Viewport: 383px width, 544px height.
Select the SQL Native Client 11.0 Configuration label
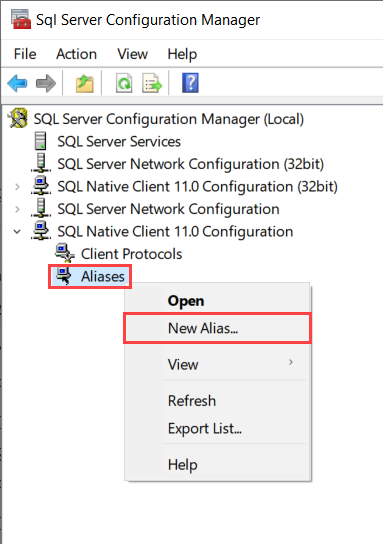click(175, 231)
